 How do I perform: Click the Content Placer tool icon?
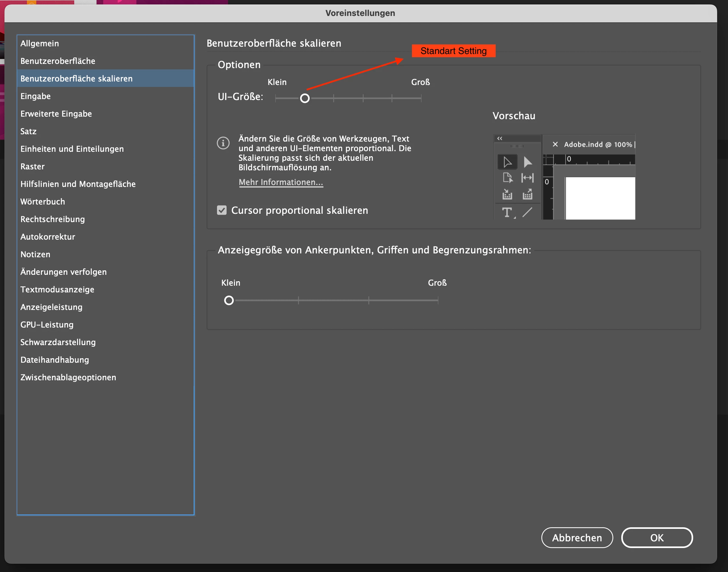(527, 194)
